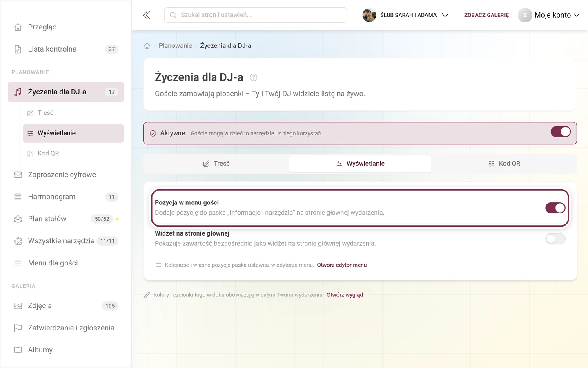Viewport: 588px width, 368px height.
Task: Open Menu dla gości page
Action: coord(66,263)
